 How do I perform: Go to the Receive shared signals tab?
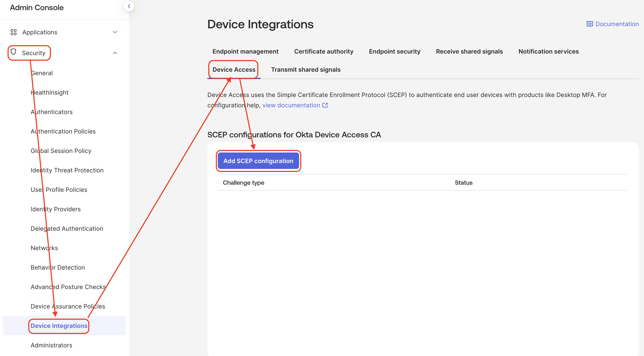[x=469, y=51]
